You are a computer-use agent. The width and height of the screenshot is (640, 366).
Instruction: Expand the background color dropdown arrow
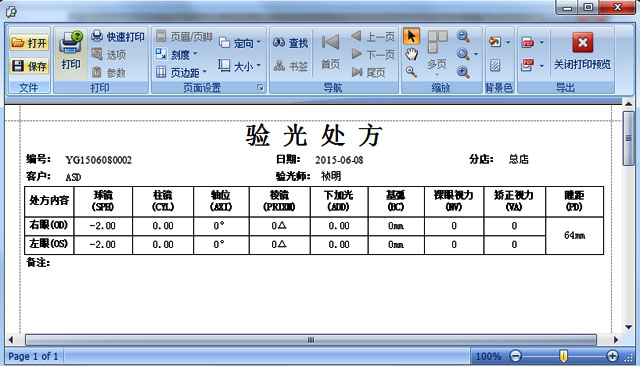point(508,42)
